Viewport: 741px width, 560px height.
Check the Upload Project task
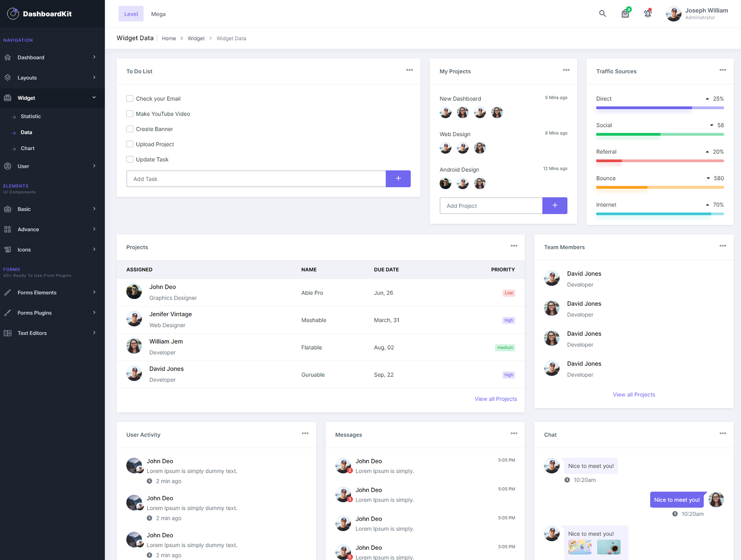pos(130,144)
